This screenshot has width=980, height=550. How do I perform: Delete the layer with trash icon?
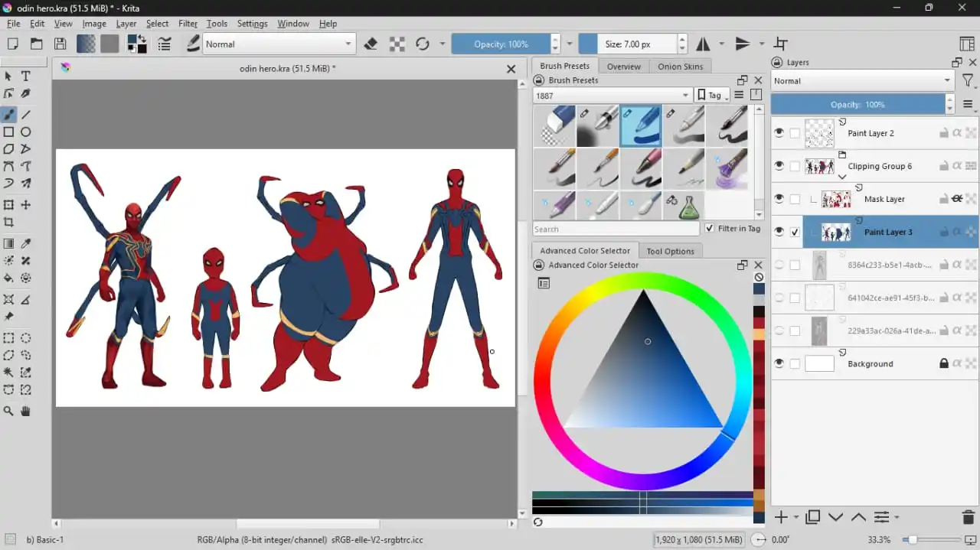coord(968,517)
